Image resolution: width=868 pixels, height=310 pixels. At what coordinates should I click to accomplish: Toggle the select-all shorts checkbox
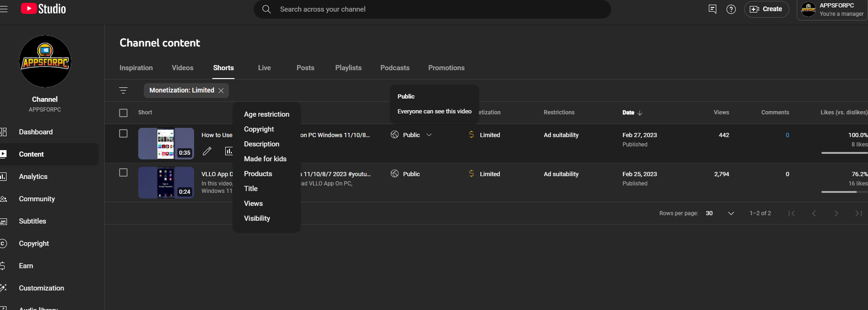coord(123,113)
